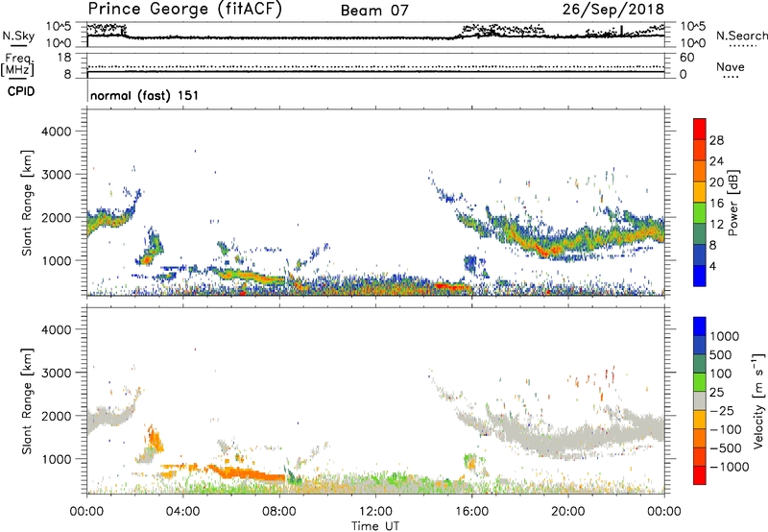Click the 12 tick on Power colorbar
The height and width of the screenshot is (532, 768).
pyautogui.click(x=716, y=225)
